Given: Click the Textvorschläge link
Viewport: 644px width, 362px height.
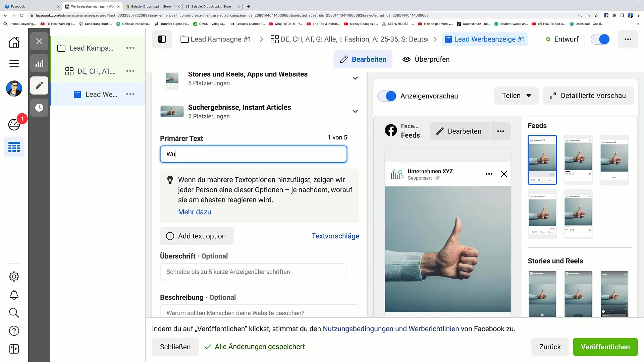Looking at the screenshot, I should click(335, 236).
